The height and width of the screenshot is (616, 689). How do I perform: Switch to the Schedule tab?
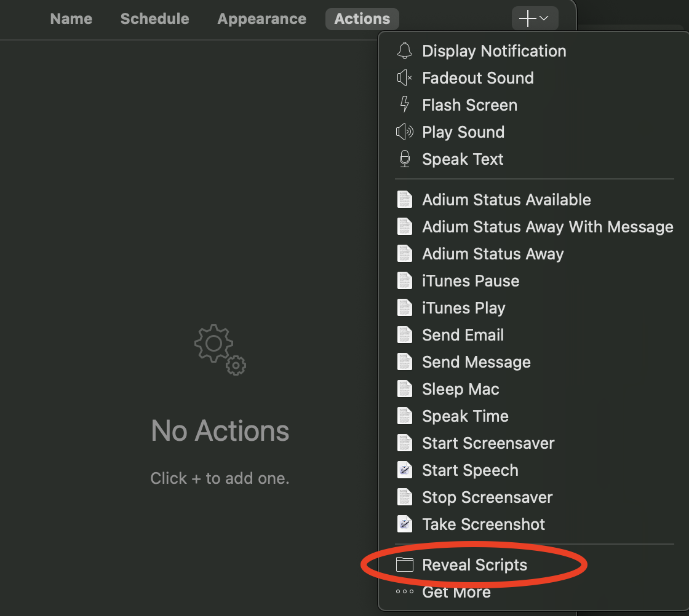tap(154, 19)
